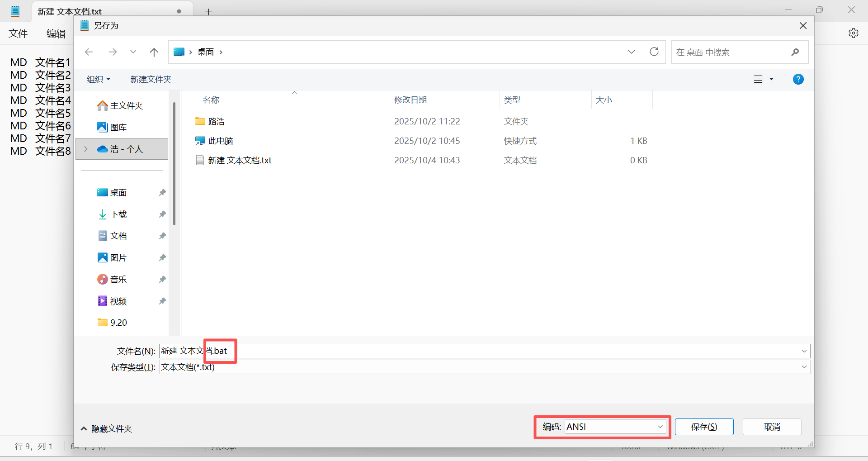Click the back navigation arrow
868x461 pixels.
(x=89, y=52)
